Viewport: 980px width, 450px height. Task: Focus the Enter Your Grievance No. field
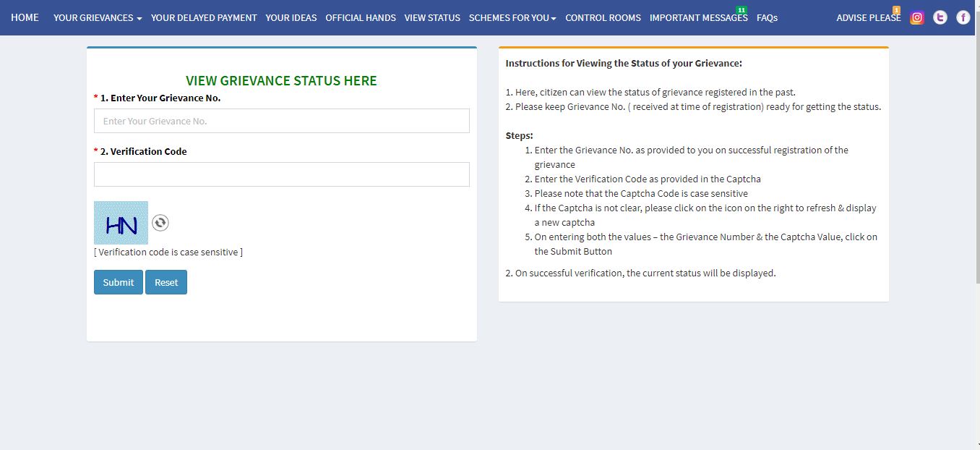pos(281,120)
